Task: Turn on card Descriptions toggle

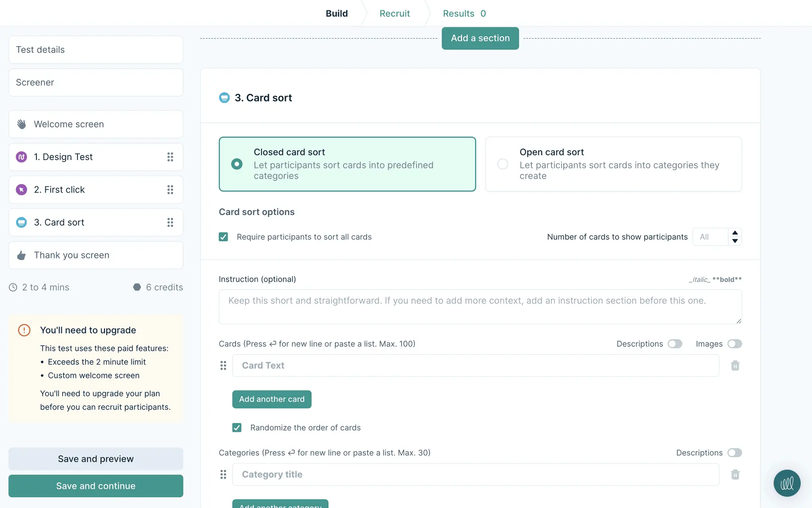Action: pyautogui.click(x=675, y=344)
